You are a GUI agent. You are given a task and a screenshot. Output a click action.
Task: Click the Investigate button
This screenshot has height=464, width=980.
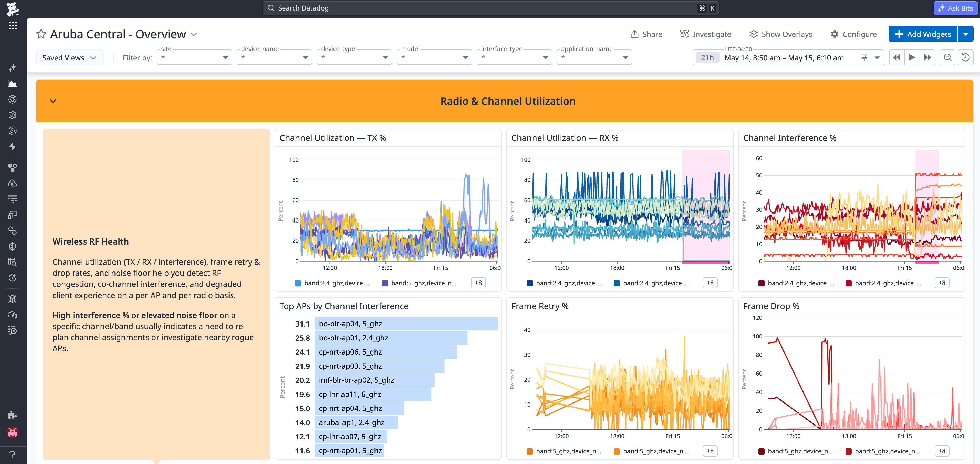(706, 34)
